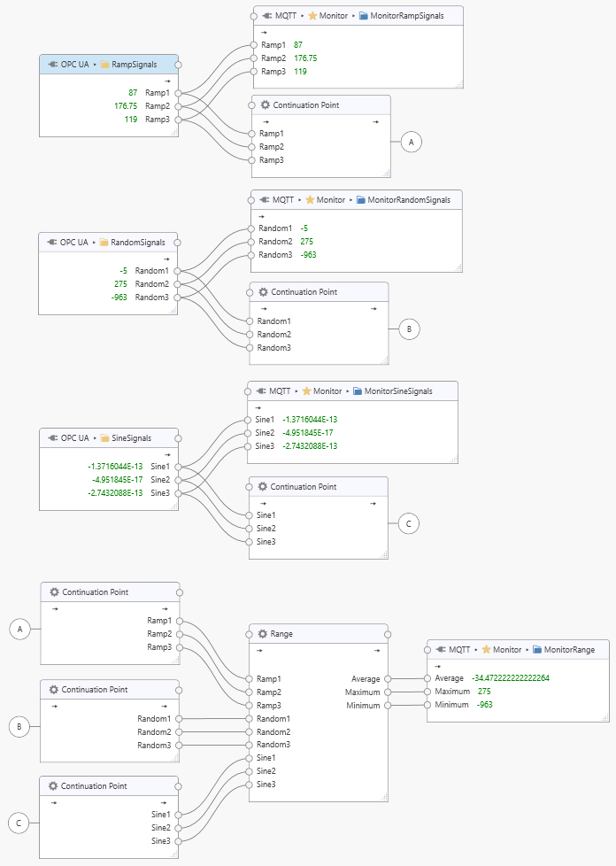Viewport: 616px width, 866px height.
Task: Click the OPC UA icon on SineSignals node
Action: coord(50,437)
